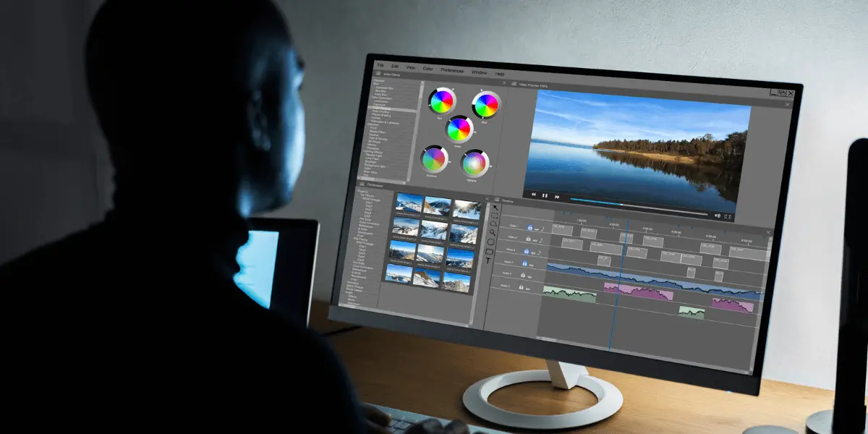This screenshot has height=434, width=868.
Task: Select the first snowy mountain thumbnail
Action: [409, 203]
